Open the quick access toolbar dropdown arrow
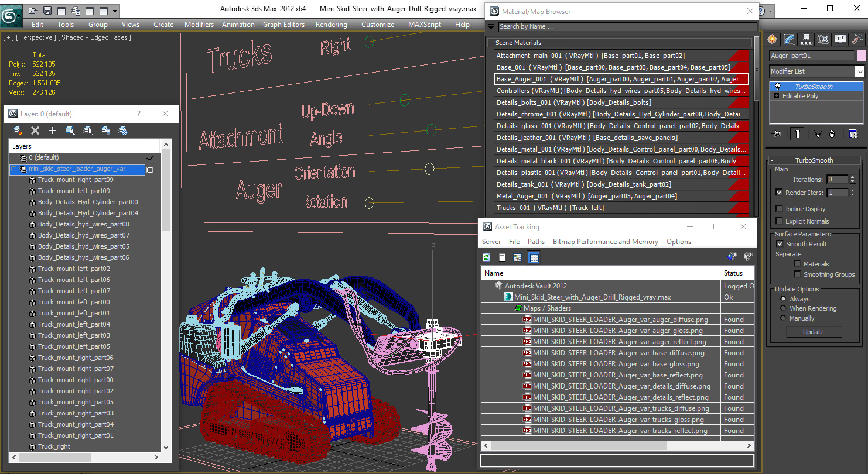 coord(115,11)
